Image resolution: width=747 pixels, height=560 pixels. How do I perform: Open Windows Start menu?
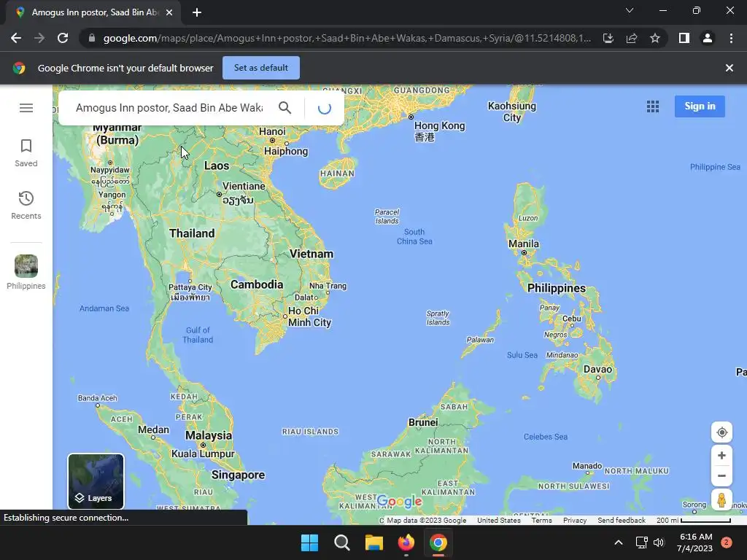pos(309,542)
